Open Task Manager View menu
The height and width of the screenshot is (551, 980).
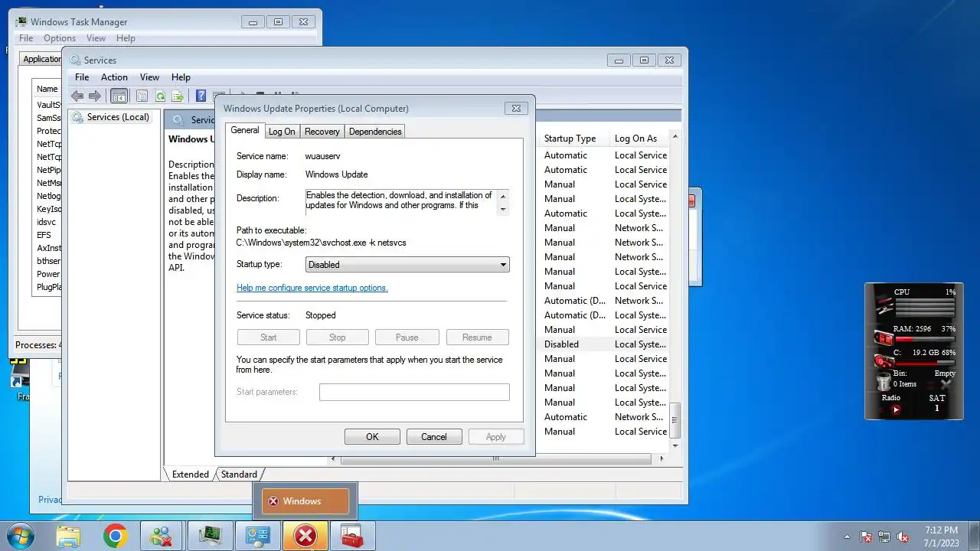pyautogui.click(x=96, y=38)
